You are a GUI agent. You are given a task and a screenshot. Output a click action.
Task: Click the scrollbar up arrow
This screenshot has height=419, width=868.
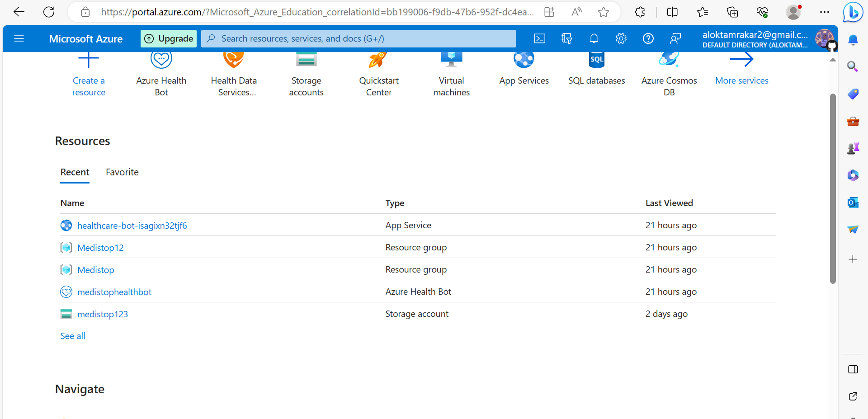click(833, 60)
